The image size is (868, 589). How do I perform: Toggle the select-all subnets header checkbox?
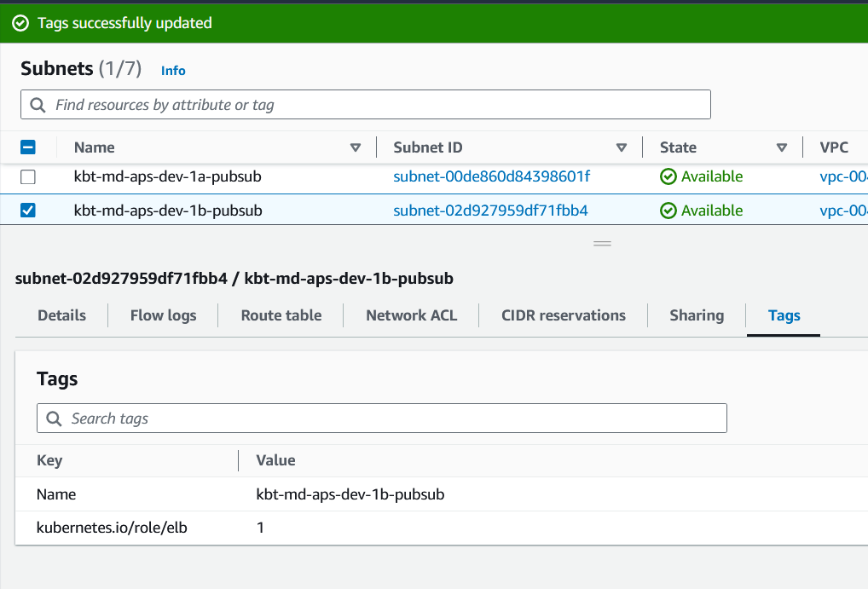point(27,147)
